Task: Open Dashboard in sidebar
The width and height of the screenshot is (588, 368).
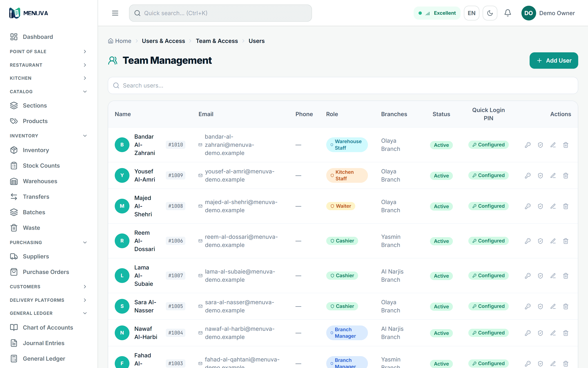Action: (x=49, y=37)
